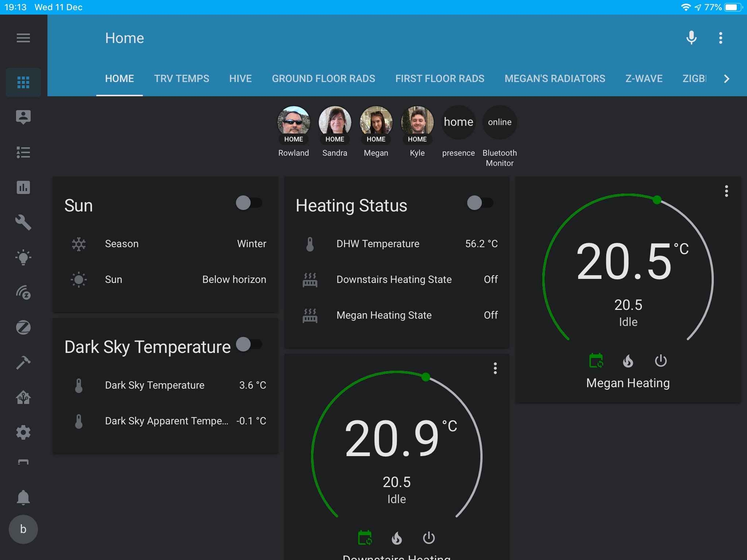Select the schedule mode for Megan Heating
The height and width of the screenshot is (560, 747).
coord(596,361)
